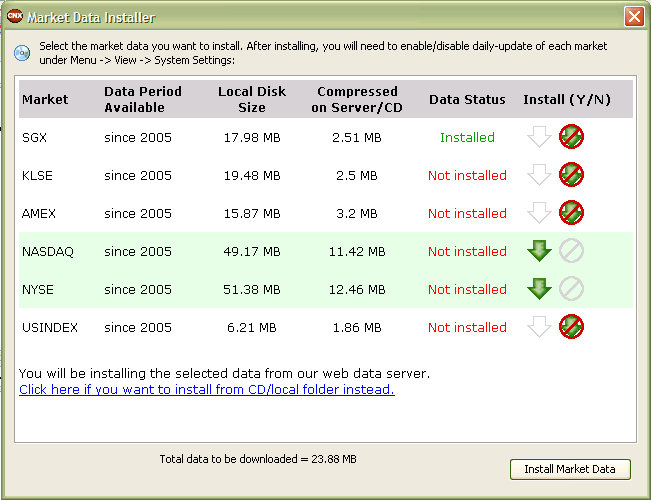Click the install arrow for SGX
This screenshot has width=651, height=500.
(x=540, y=137)
